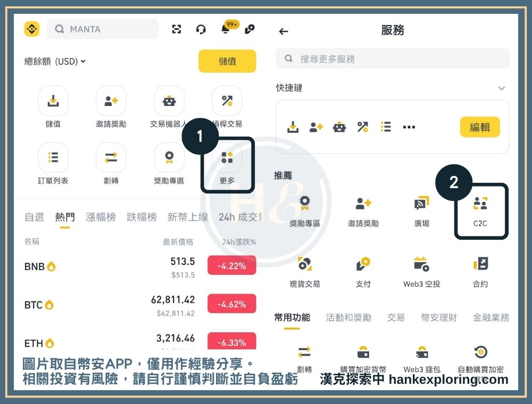Open the QR scan icon
The height and width of the screenshot is (404, 532).
click(x=177, y=29)
